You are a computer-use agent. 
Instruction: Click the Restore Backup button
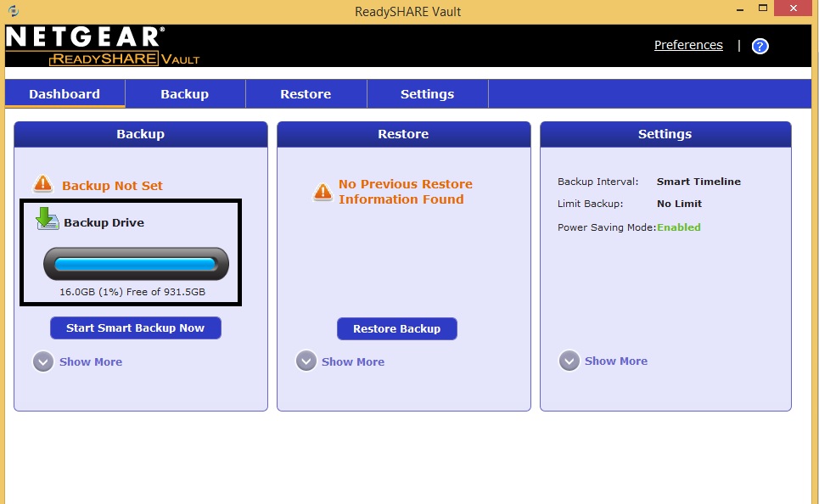click(397, 328)
